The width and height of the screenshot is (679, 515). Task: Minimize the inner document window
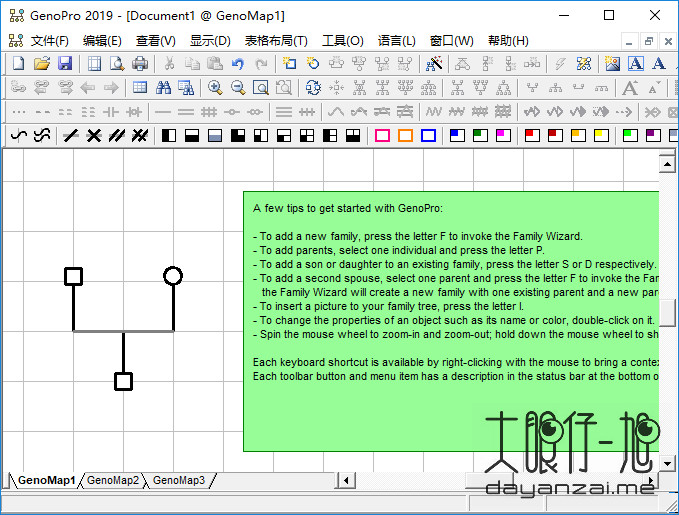[x=629, y=42]
